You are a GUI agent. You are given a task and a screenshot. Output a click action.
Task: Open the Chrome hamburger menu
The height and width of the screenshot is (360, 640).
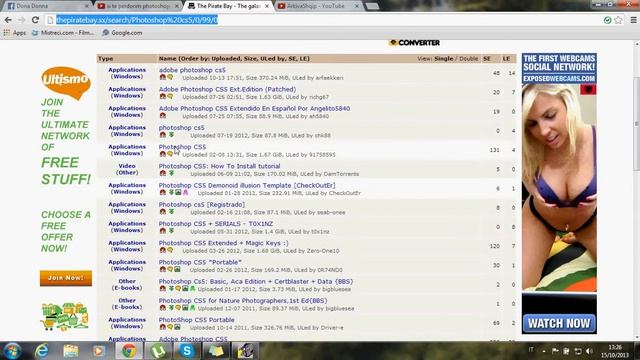coord(633,20)
